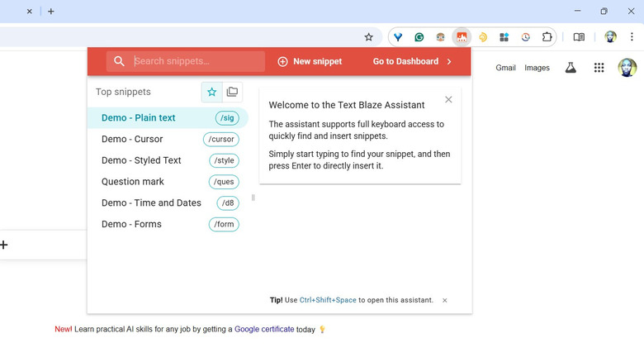Select Demo - Plain text snippet
The image size is (644, 362).
click(x=168, y=117)
